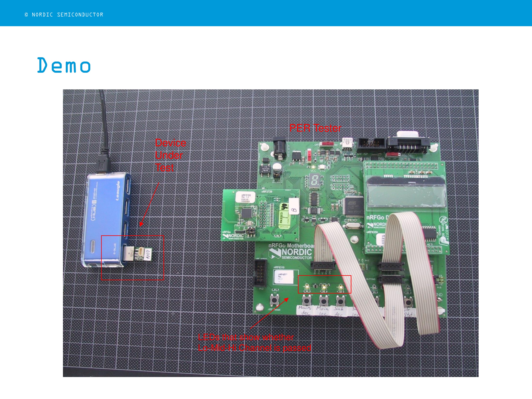Viewport: 532px width, 399px height.
Task: Click the "nRF6310" marking on the motherboard
Action: tap(279, 267)
